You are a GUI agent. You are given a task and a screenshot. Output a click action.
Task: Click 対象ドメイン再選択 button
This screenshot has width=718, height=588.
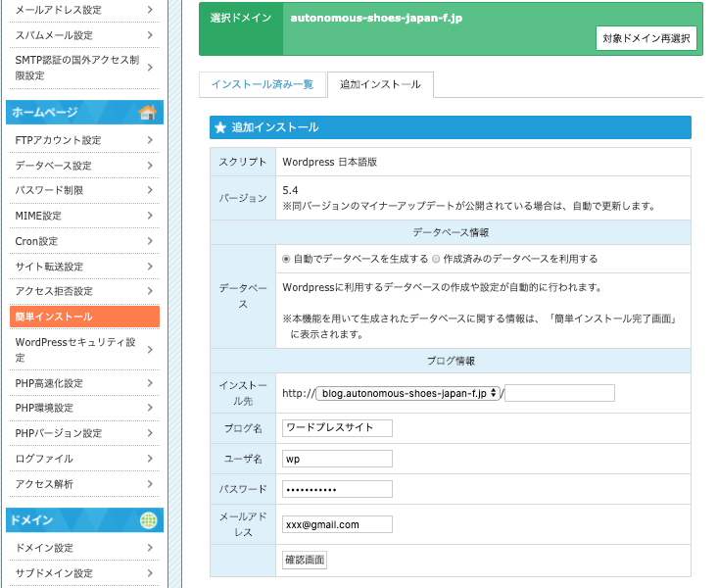(646, 38)
